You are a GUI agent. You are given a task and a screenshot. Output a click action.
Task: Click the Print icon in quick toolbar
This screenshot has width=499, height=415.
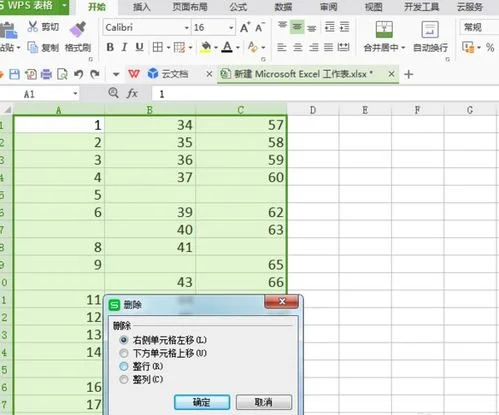click(46, 74)
